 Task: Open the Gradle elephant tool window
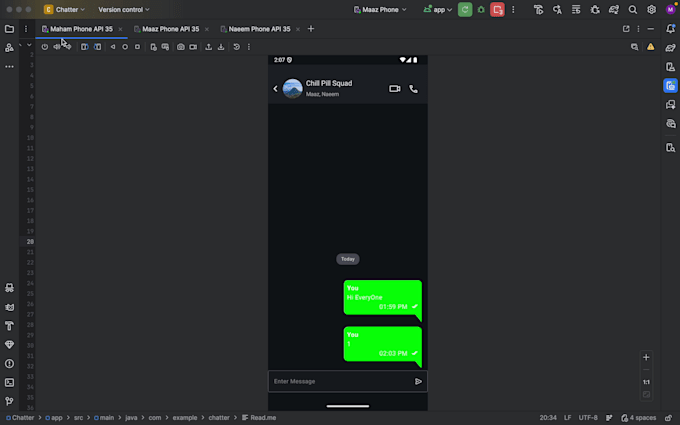click(670, 48)
